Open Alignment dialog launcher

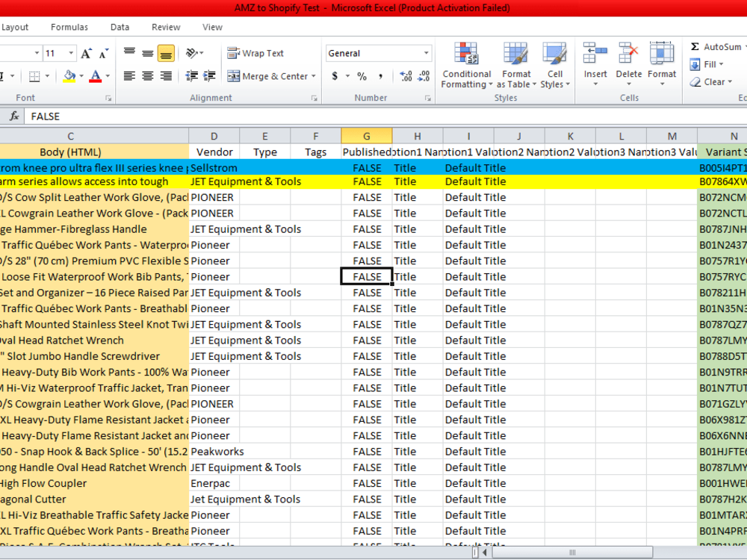pos(314,98)
